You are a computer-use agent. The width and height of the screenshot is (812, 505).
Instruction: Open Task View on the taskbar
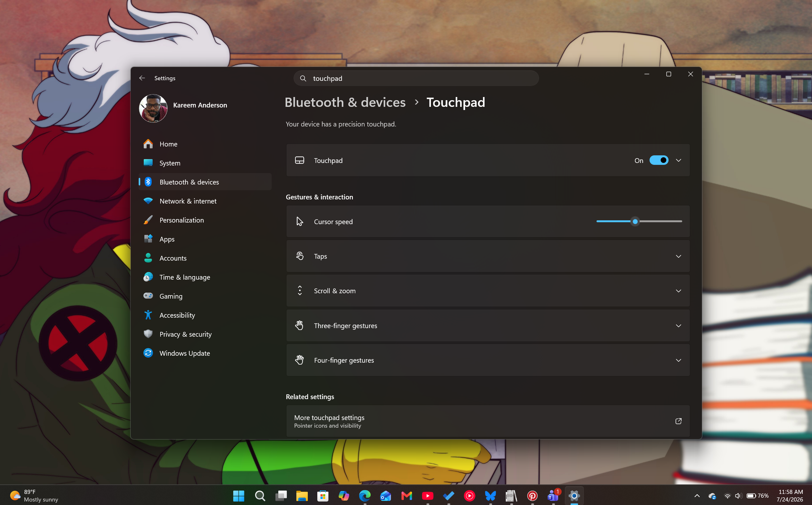[281, 496]
